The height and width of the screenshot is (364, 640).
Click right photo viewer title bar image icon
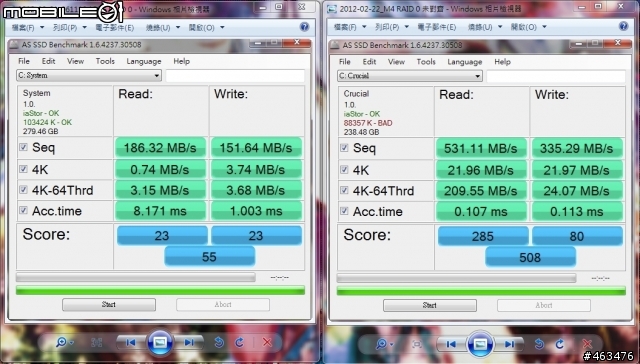coord(332,9)
